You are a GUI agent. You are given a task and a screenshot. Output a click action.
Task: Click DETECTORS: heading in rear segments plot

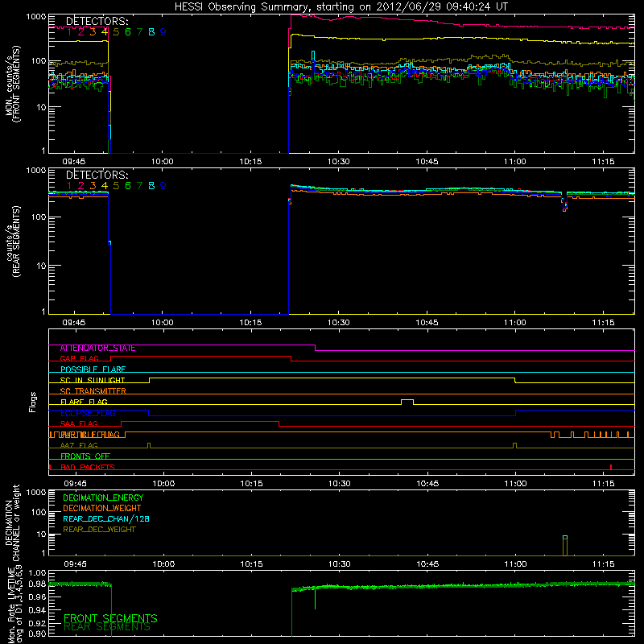(x=97, y=175)
